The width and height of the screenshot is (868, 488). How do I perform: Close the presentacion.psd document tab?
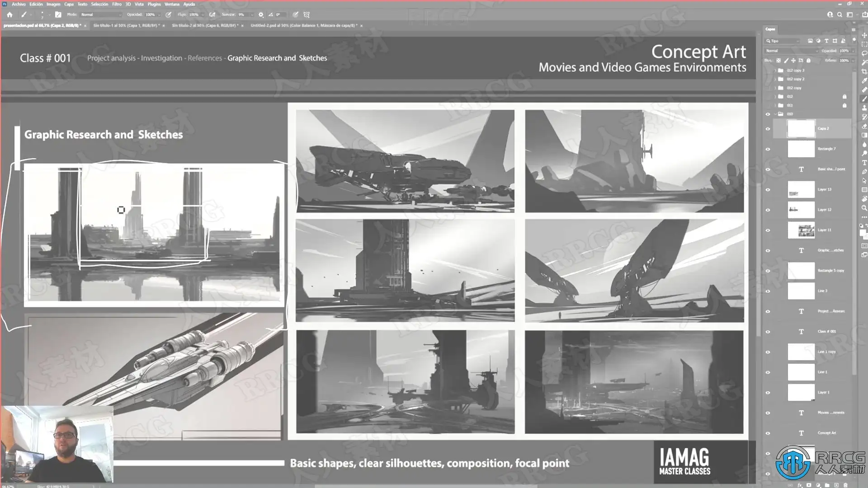pyautogui.click(x=85, y=26)
